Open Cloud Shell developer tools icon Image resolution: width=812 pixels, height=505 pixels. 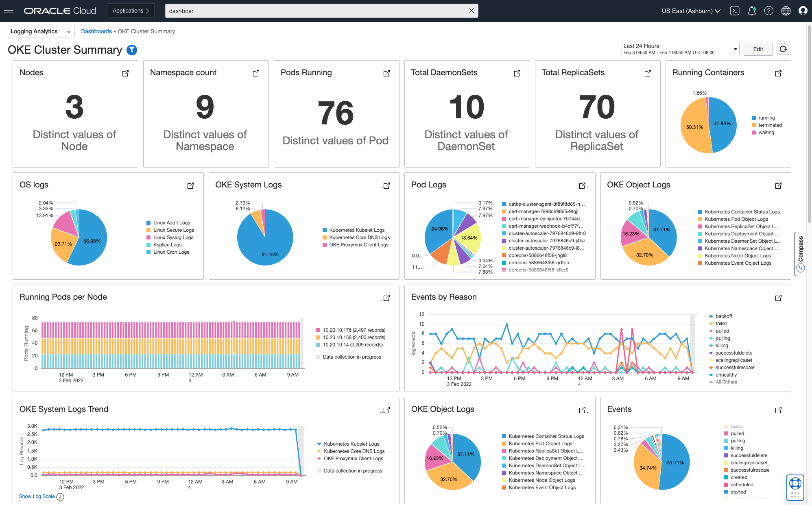pyautogui.click(x=734, y=11)
